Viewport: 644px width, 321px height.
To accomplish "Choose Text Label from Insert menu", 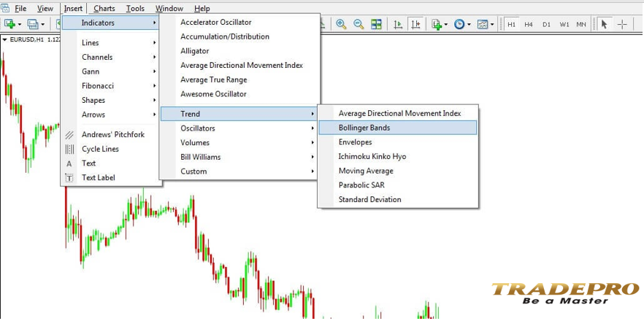I will click(x=110, y=178).
